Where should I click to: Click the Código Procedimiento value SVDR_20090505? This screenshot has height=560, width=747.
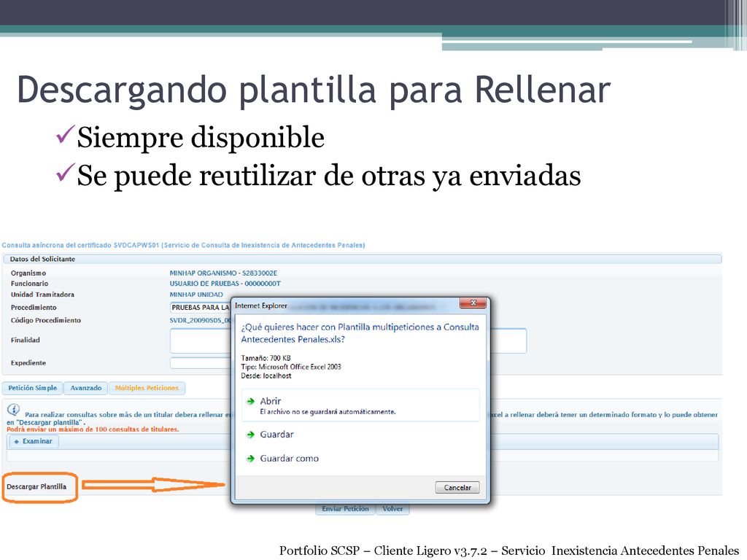[x=201, y=320]
